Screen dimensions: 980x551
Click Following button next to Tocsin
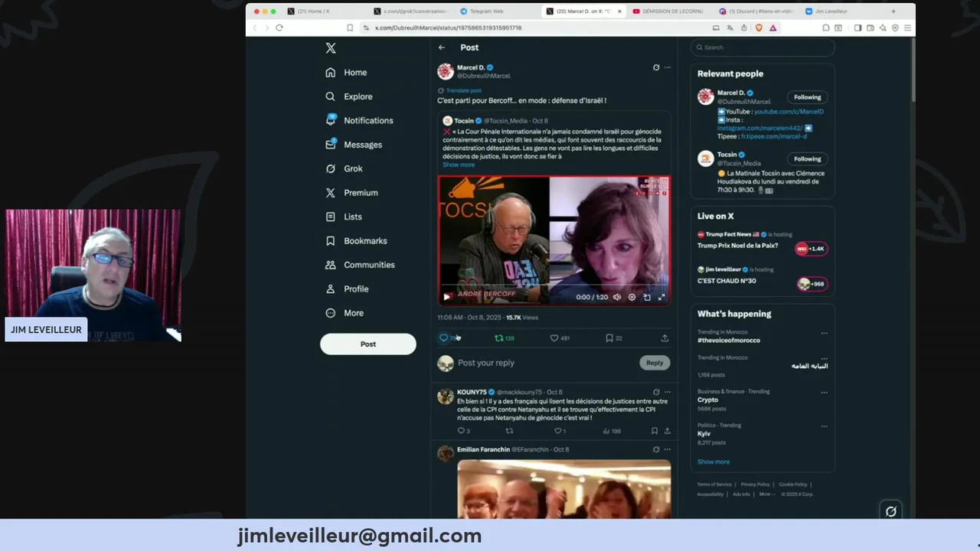click(807, 159)
